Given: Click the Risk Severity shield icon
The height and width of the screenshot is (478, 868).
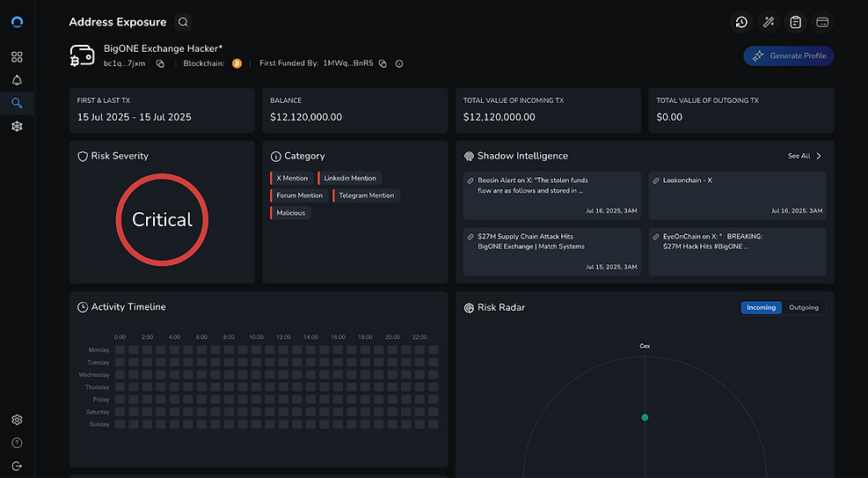Looking at the screenshot, I should [83, 157].
